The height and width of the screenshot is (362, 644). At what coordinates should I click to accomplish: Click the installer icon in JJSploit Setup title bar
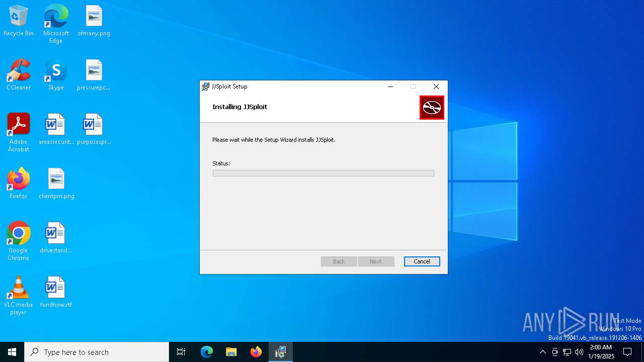[x=205, y=86]
